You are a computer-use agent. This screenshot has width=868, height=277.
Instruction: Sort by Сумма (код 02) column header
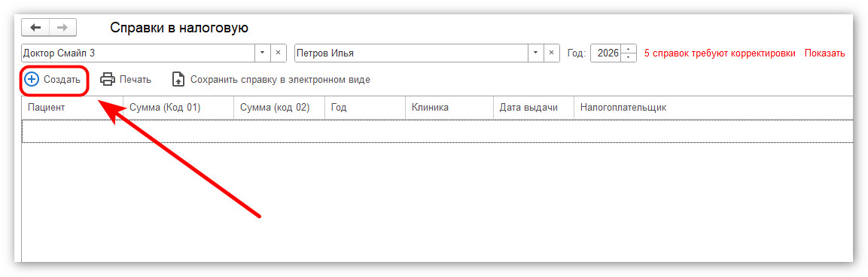[x=279, y=108]
